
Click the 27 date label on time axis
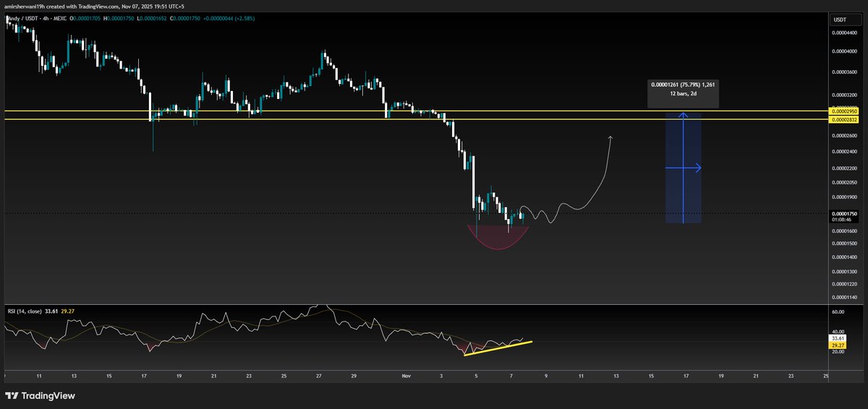[318, 376]
